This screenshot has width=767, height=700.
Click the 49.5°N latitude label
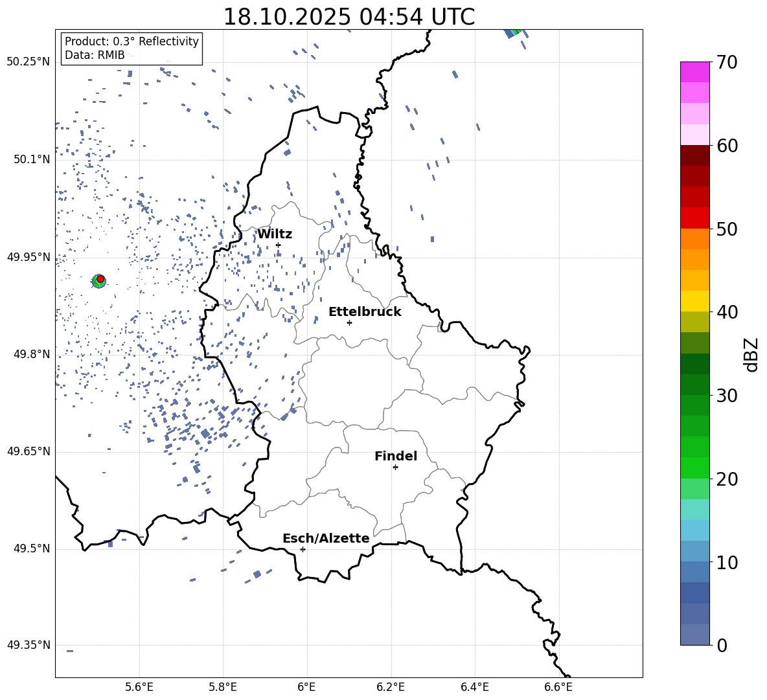(x=32, y=548)
